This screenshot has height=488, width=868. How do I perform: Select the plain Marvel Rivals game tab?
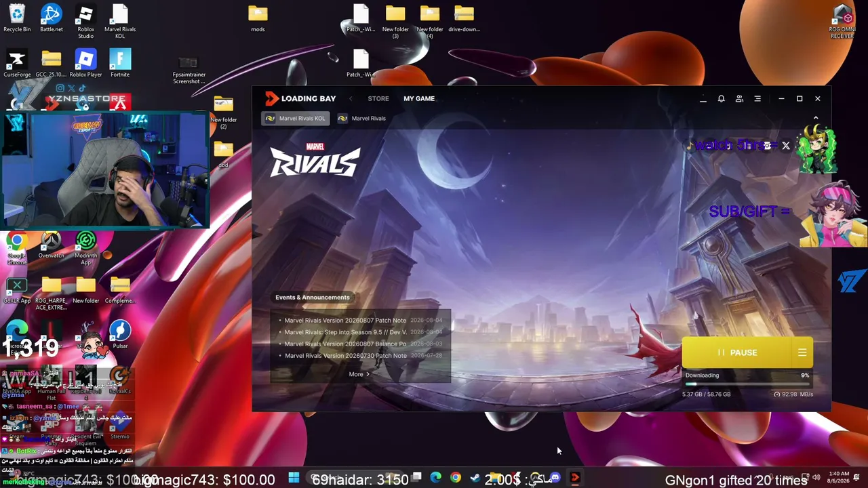tap(362, 119)
